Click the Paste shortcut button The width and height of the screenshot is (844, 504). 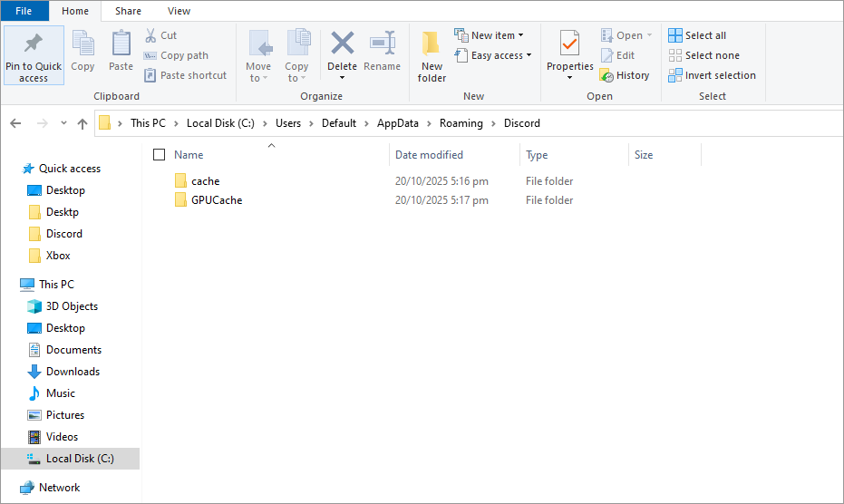coord(186,75)
